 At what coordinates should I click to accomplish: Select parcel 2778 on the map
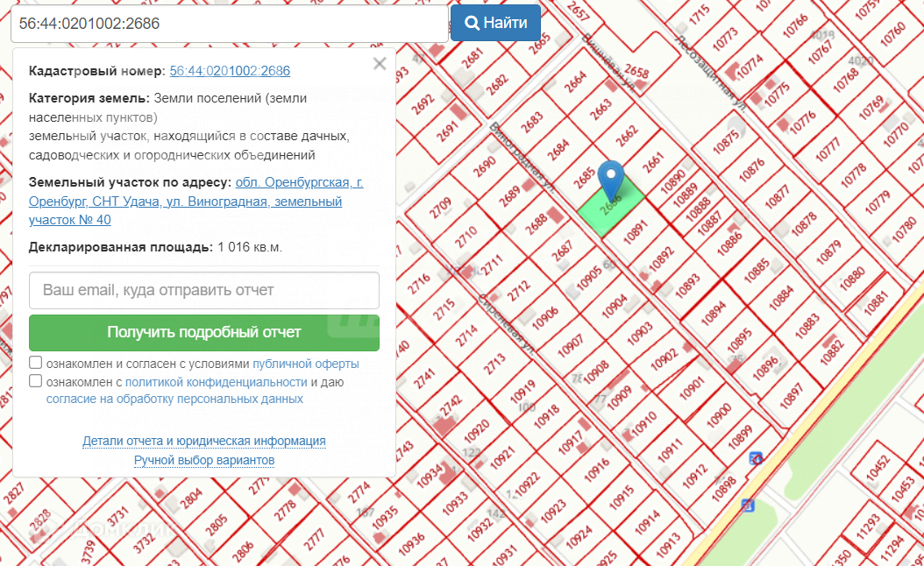285,509
